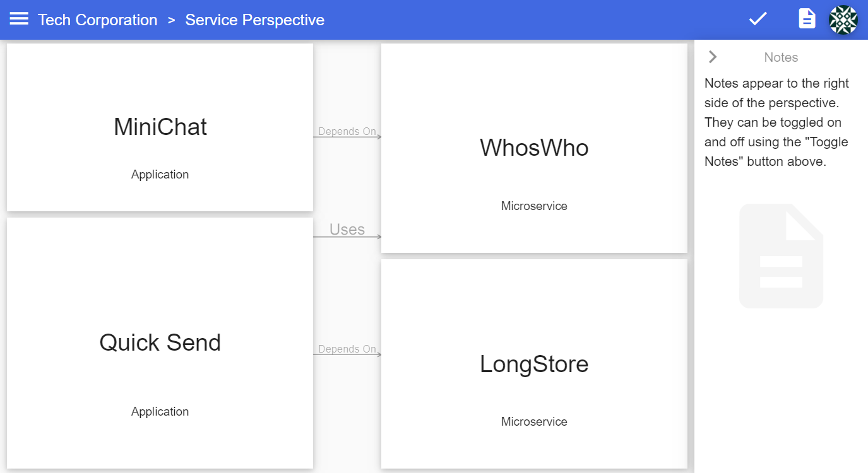Click the Notes panel heading

tap(781, 57)
